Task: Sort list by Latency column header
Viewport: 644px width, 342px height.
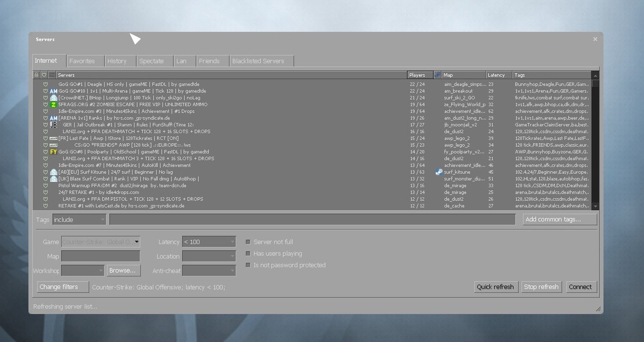Action: (x=499, y=75)
